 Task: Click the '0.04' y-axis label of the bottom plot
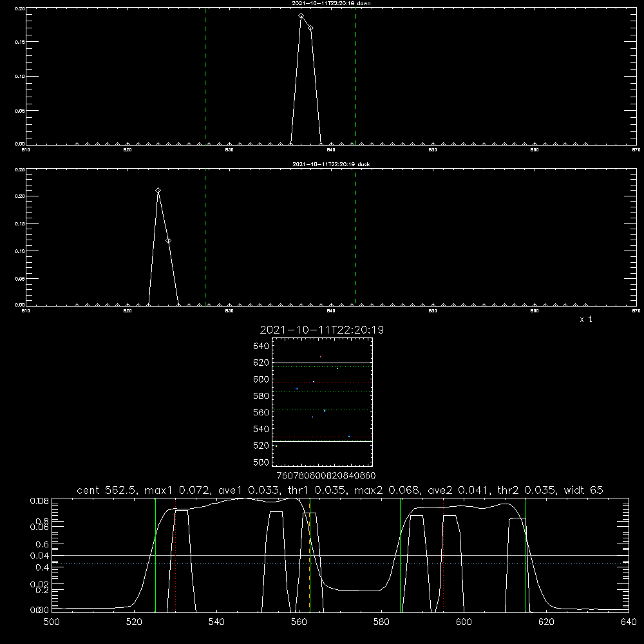tap(39, 556)
